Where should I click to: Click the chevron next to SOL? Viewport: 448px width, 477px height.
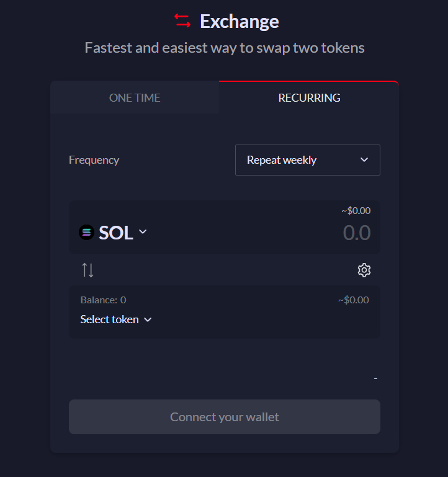click(143, 232)
